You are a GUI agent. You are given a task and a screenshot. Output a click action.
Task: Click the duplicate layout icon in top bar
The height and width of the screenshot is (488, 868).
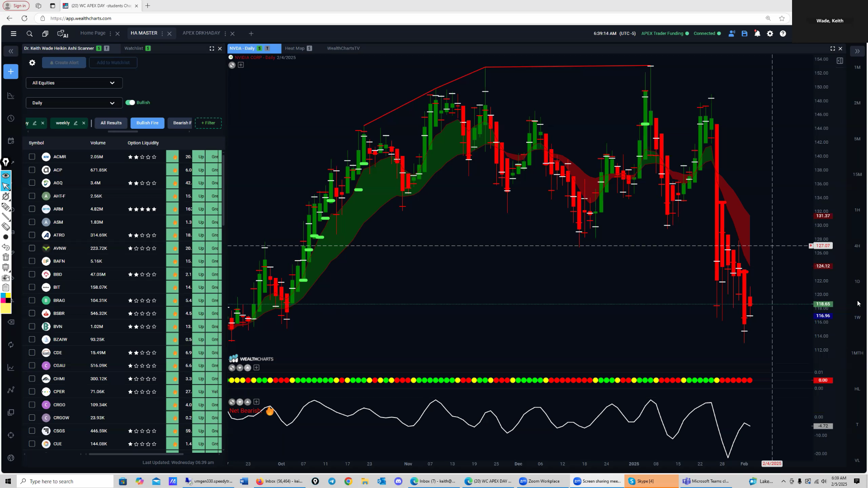45,33
